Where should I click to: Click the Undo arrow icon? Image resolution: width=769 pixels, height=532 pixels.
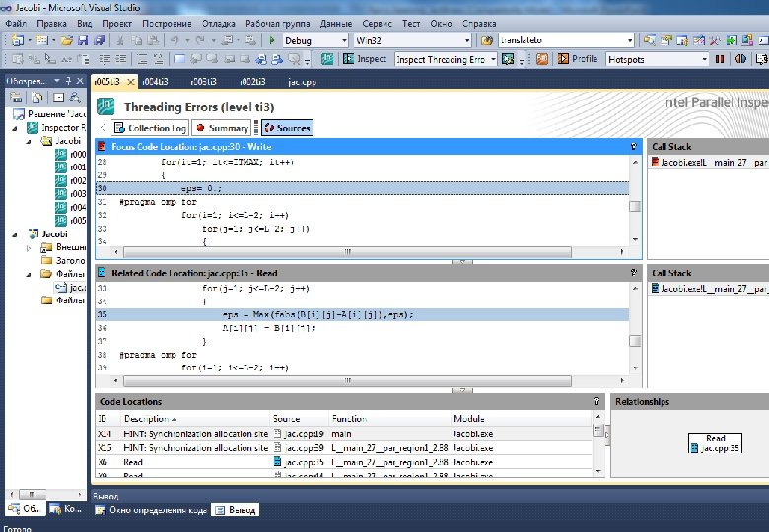(175, 40)
